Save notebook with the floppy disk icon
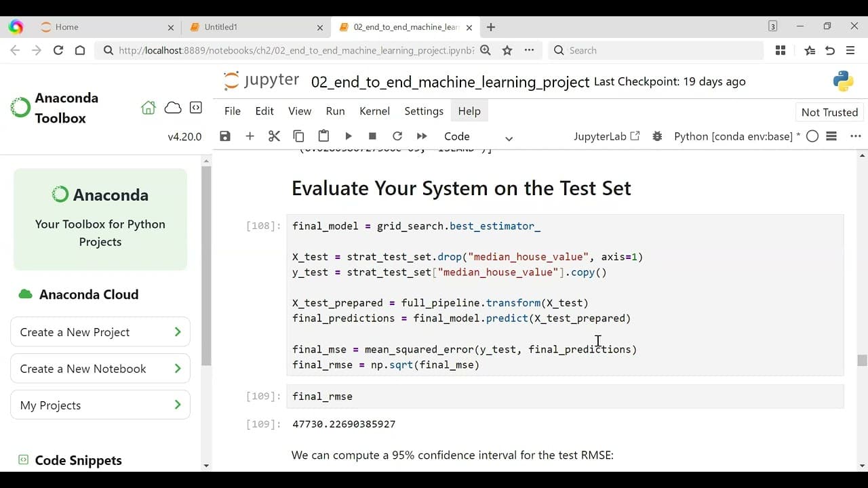868x488 pixels. point(225,136)
